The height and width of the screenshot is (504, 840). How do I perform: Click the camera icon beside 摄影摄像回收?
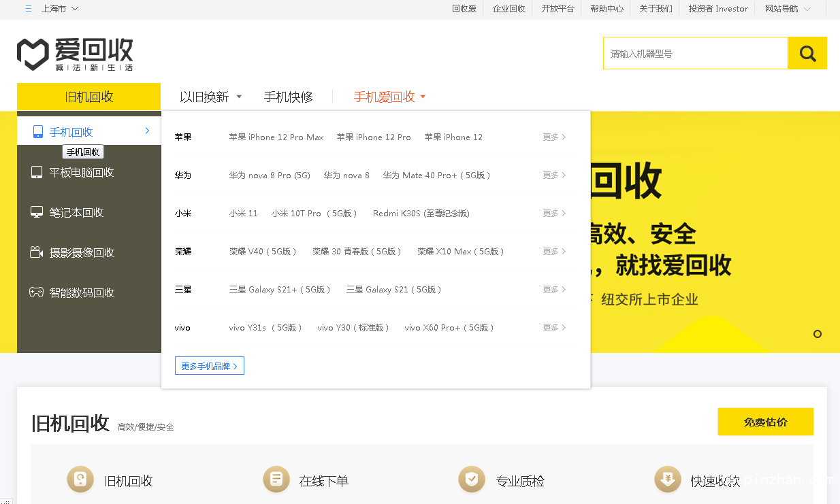point(37,252)
